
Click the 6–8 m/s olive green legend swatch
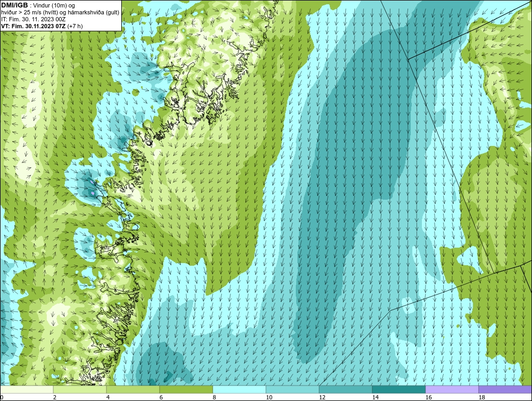click(x=186, y=389)
